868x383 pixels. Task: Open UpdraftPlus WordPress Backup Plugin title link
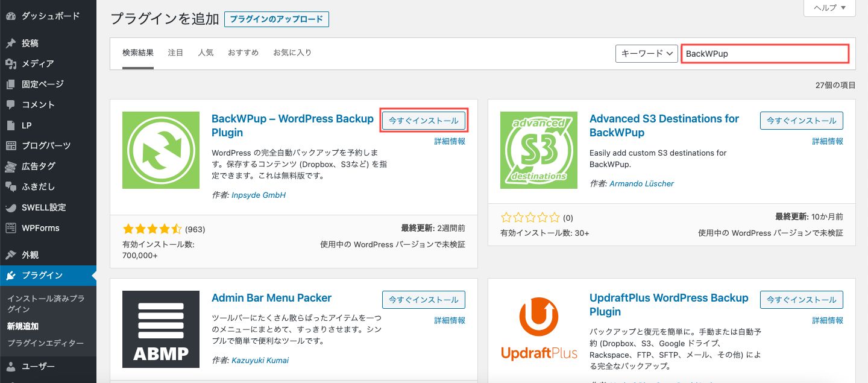tap(669, 305)
